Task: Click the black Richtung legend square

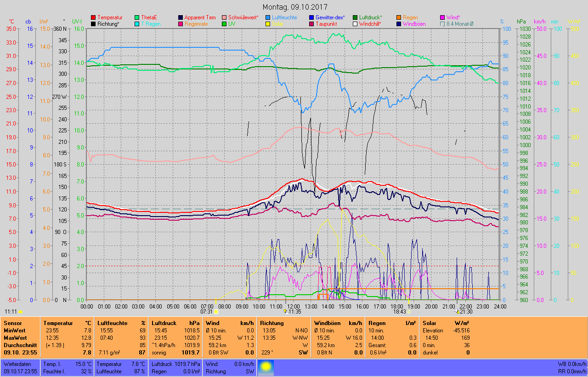Action: (94, 24)
